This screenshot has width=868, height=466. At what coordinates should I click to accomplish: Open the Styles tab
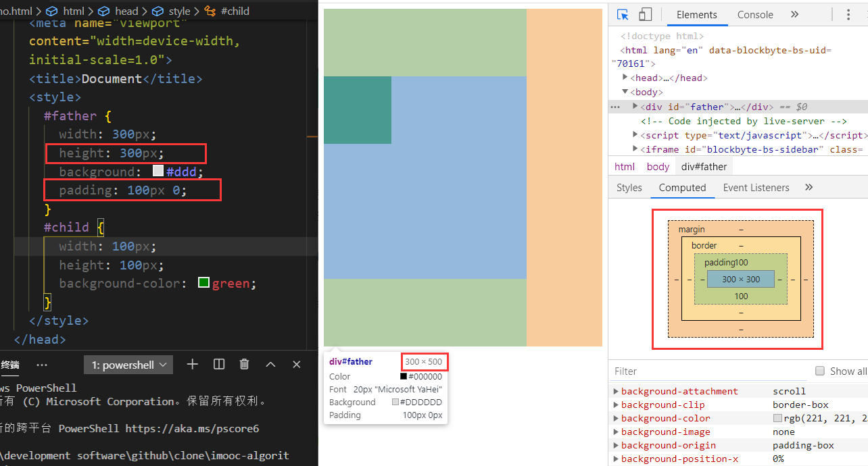pos(629,188)
